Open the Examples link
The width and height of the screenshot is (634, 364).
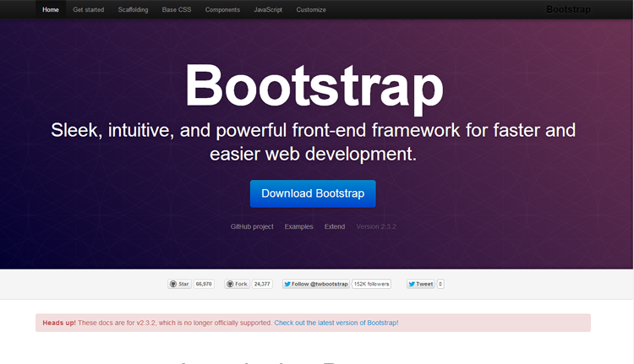click(298, 226)
